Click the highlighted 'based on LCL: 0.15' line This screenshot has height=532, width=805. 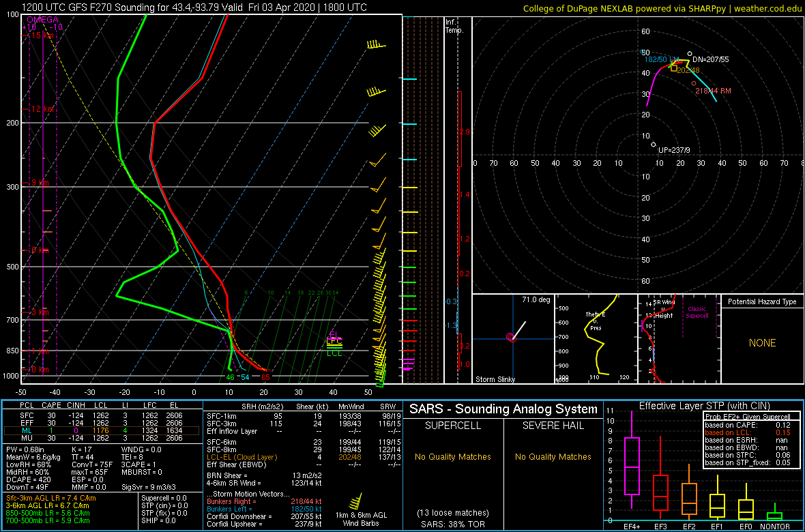(x=747, y=432)
